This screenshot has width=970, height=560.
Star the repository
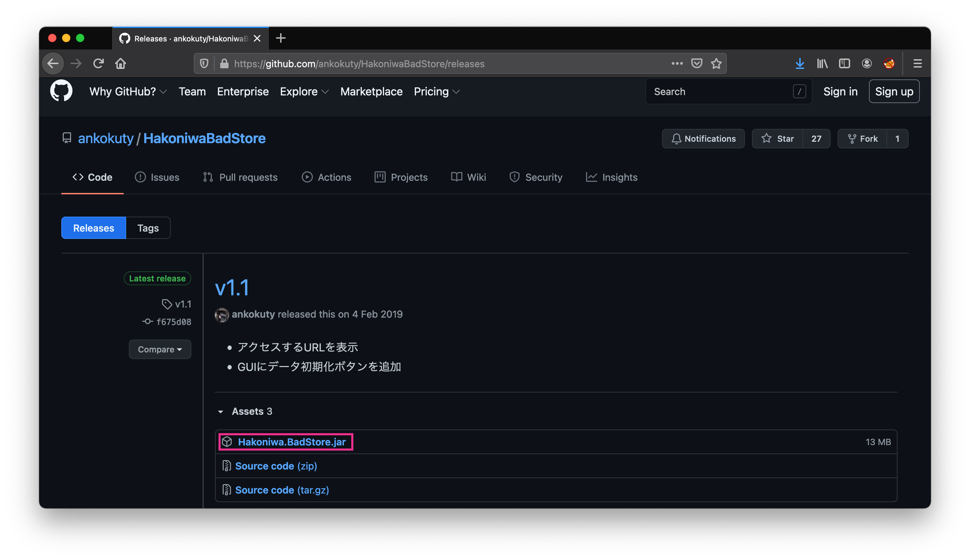coord(777,139)
